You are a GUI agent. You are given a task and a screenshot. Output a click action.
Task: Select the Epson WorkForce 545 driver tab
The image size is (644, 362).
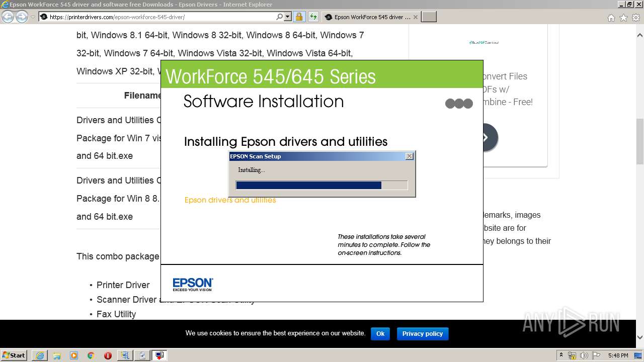click(371, 17)
